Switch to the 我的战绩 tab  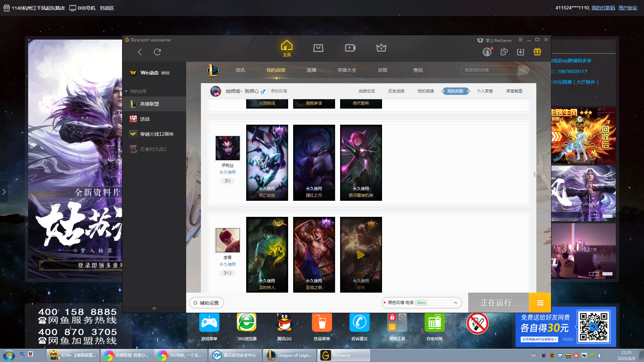tap(276, 70)
